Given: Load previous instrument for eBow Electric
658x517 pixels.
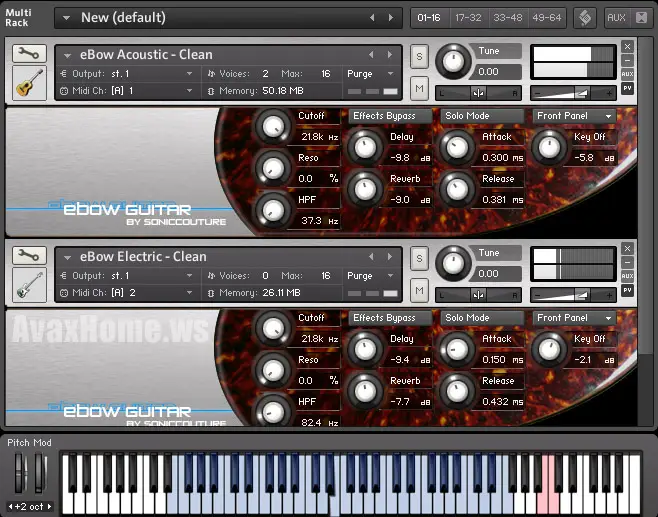Looking at the screenshot, I should click(x=371, y=256).
